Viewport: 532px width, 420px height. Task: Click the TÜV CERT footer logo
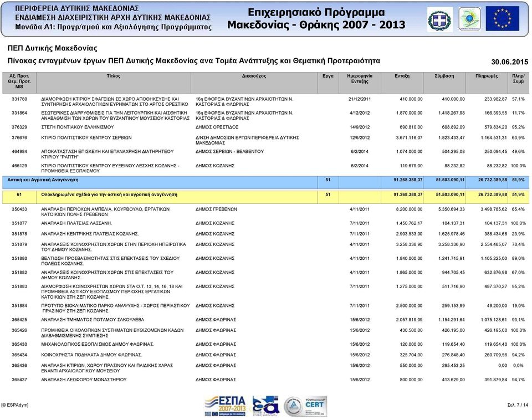[315, 406]
